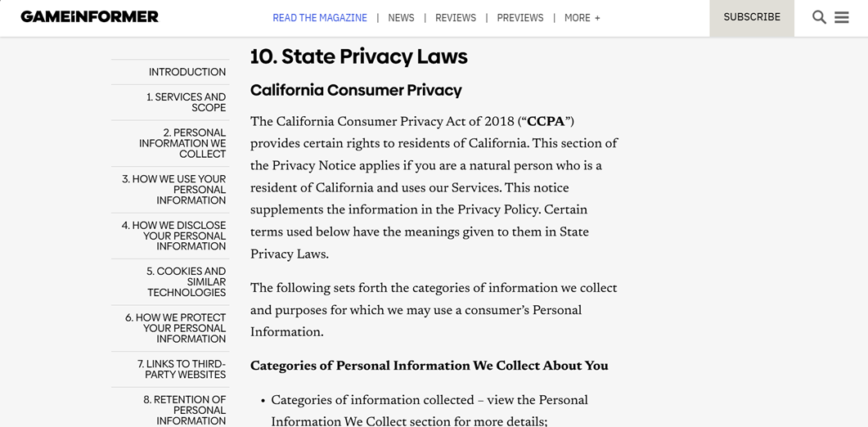Jump to 8. Retention of Personal Information
Screen dimensions: 868x427
184,411
